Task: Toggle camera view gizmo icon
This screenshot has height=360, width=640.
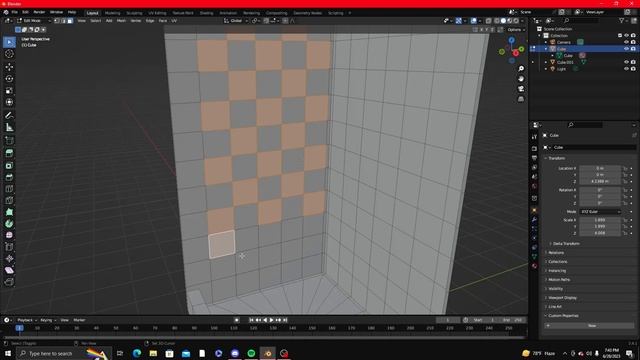Action: [x=521, y=89]
